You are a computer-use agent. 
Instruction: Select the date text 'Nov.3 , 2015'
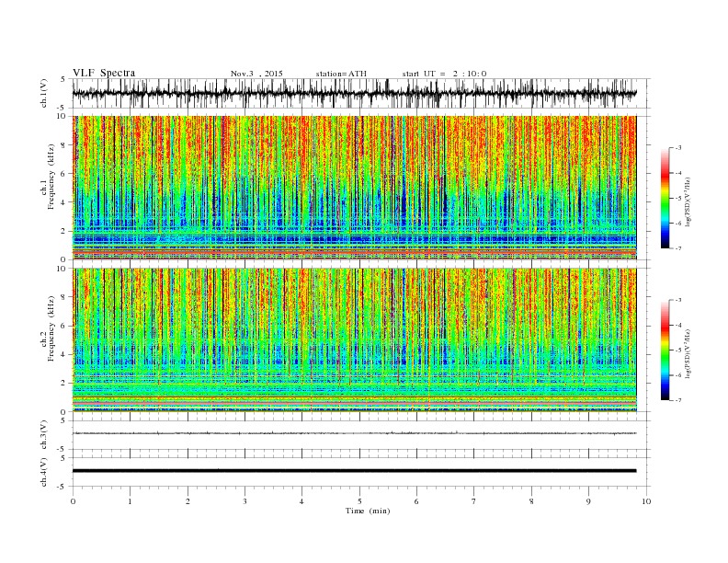pyautogui.click(x=256, y=74)
